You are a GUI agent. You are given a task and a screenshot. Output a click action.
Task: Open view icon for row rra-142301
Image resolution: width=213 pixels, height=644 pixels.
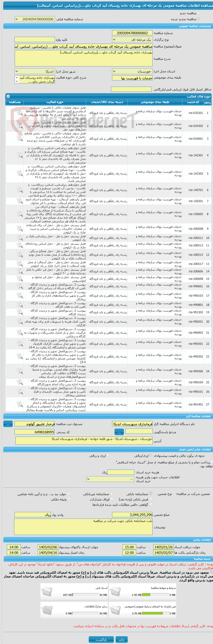20,155
